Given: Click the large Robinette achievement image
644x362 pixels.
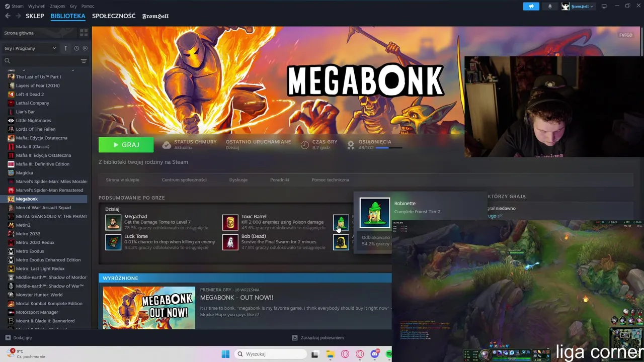Looking at the screenshot, I should pos(375,212).
